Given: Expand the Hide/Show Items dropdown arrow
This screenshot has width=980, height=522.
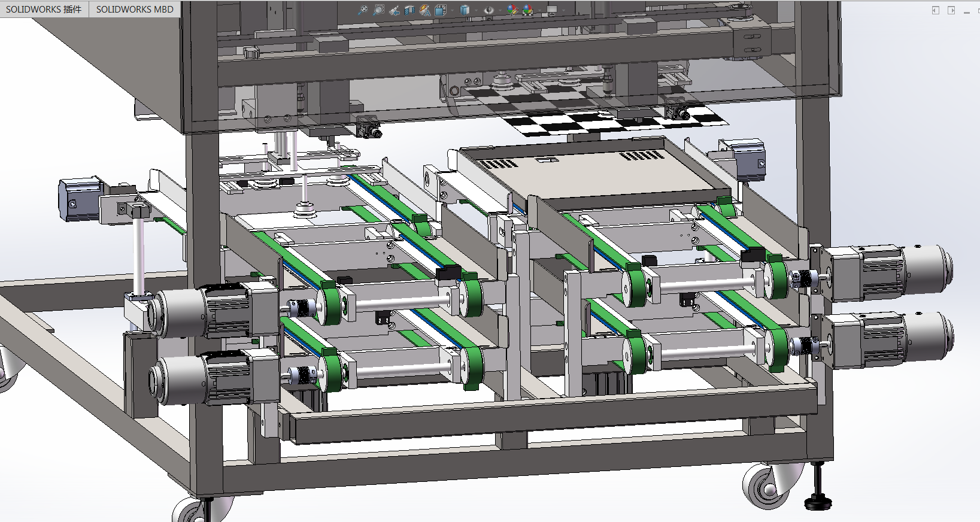Looking at the screenshot, I should [x=500, y=10].
